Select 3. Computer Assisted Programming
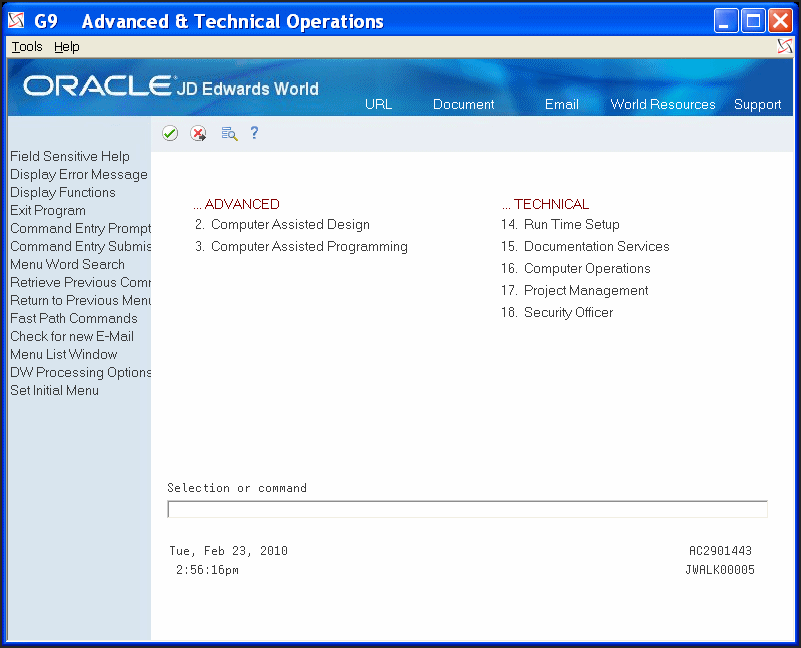Screen dimensions: 801x648 [301, 246]
